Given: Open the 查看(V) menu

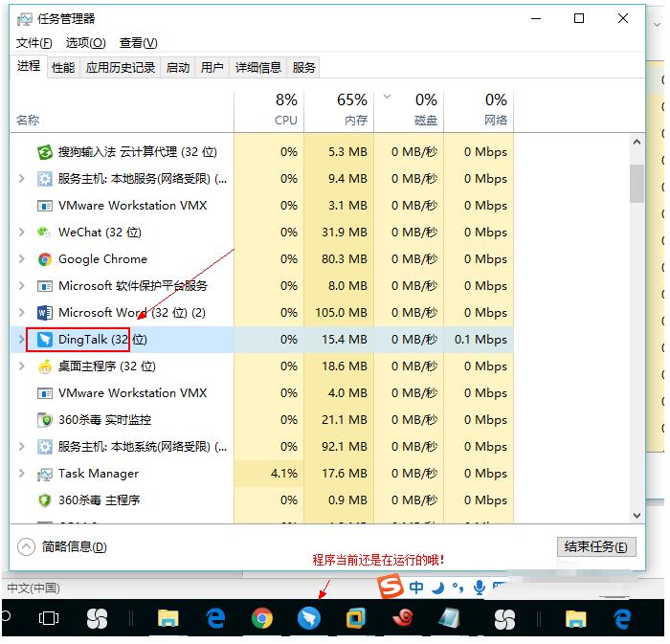Looking at the screenshot, I should point(139,43).
